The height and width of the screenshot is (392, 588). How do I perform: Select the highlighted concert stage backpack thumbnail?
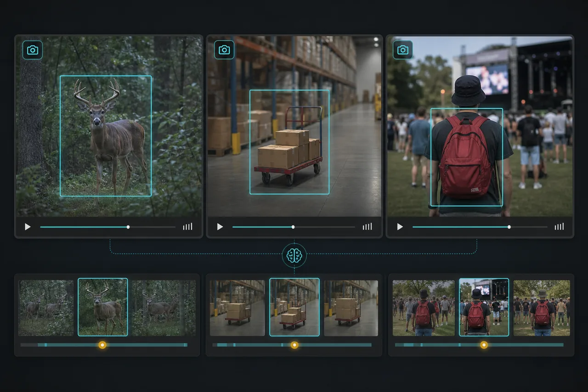coord(484,307)
